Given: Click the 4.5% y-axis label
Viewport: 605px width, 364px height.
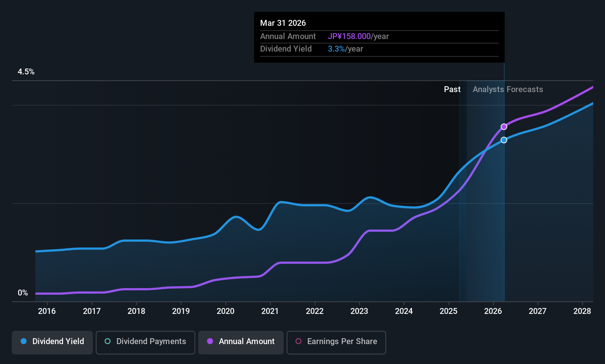Looking at the screenshot, I should pyautogui.click(x=26, y=72).
